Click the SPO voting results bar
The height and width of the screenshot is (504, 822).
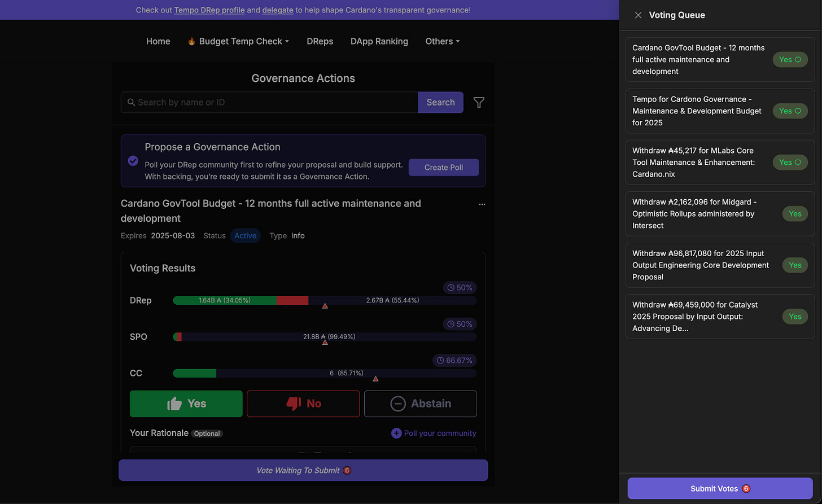click(x=325, y=337)
